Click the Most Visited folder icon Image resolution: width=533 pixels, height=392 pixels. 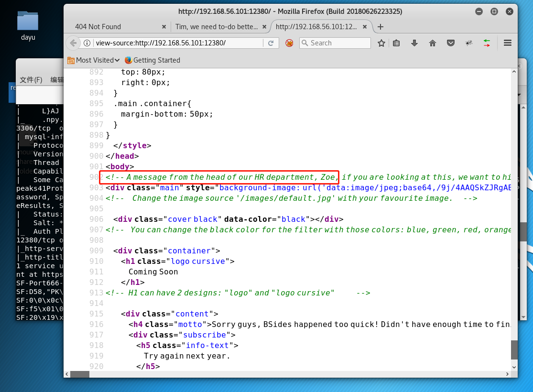[71, 61]
